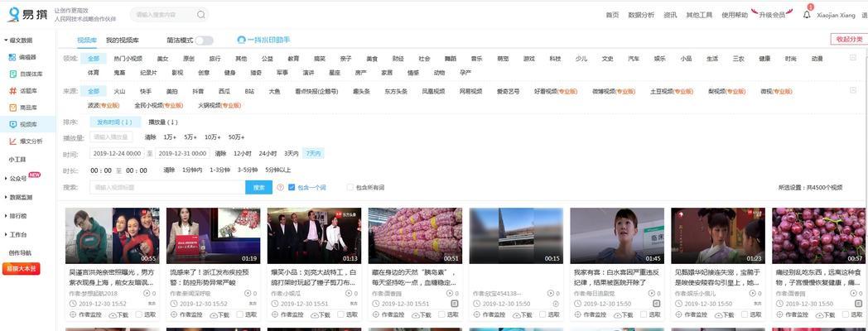This screenshot has width=868, height=331.
Task: Open the start date picker 2019-12-24 00:00
Action: 118,153
